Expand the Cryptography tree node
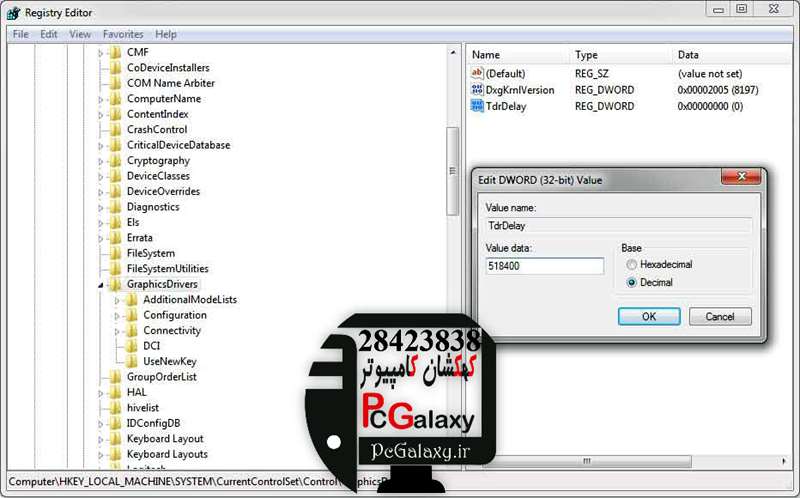This screenshot has height=498, width=800. [101, 161]
